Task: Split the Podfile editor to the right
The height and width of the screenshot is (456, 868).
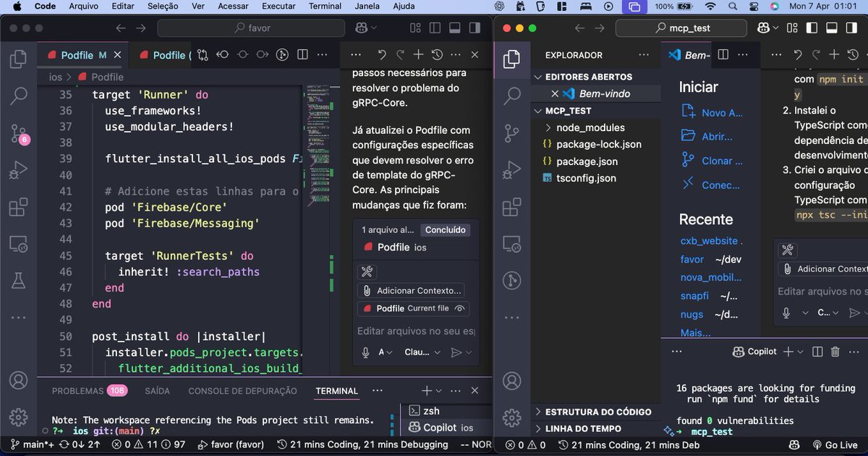Action: coord(302,55)
